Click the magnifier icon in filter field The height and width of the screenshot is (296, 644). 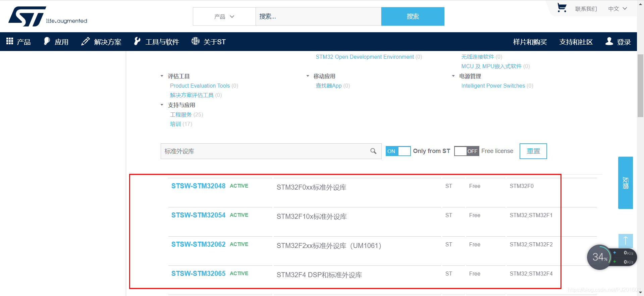373,151
